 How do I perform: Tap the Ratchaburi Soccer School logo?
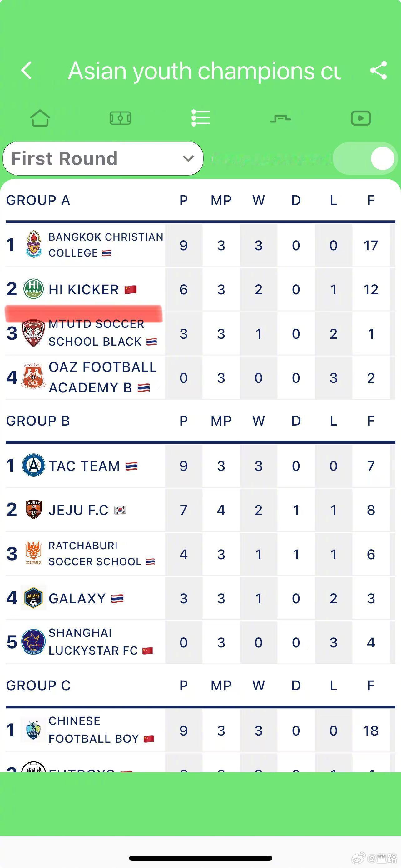(x=33, y=554)
